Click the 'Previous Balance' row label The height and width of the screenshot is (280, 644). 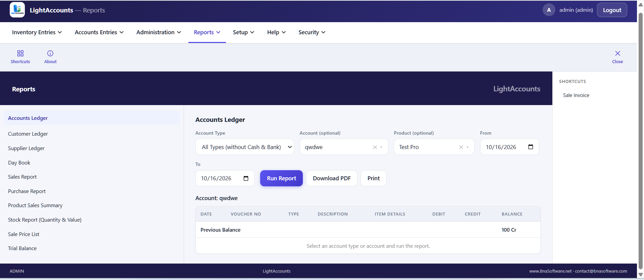(x=220, y=230)
